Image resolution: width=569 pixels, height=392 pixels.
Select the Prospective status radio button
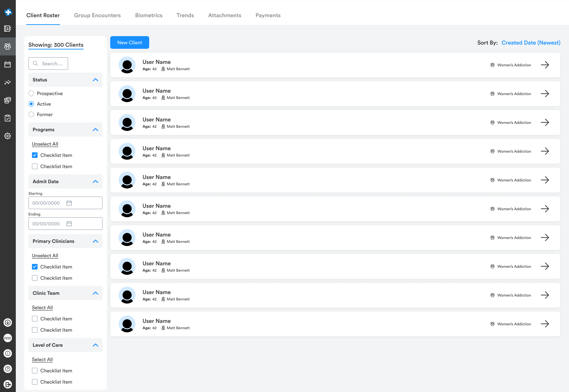32,93
